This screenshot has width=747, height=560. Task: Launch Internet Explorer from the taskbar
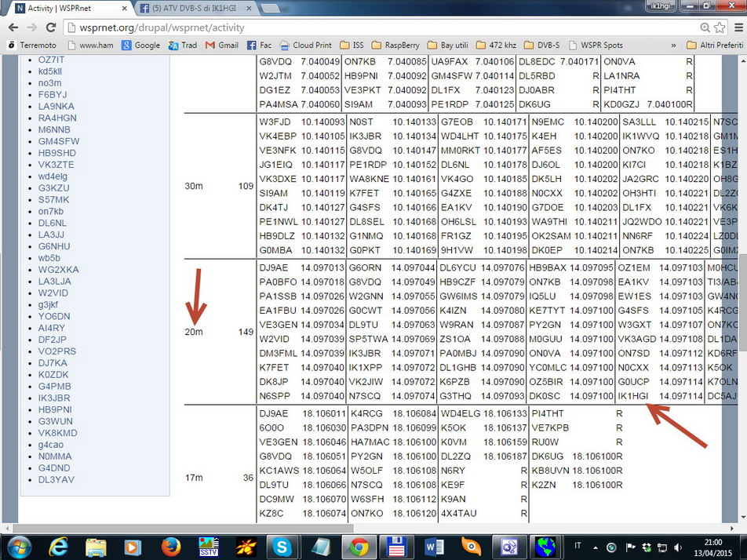point(58,547)
